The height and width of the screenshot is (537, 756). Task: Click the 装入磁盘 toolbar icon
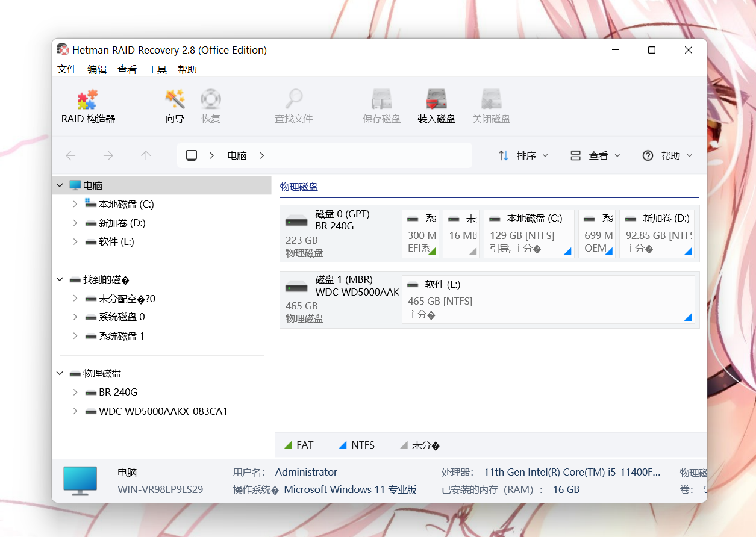coord(437,99)
